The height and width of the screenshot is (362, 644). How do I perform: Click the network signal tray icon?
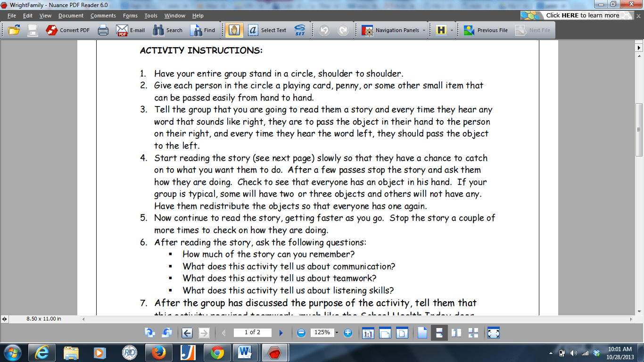click(585, 353)
